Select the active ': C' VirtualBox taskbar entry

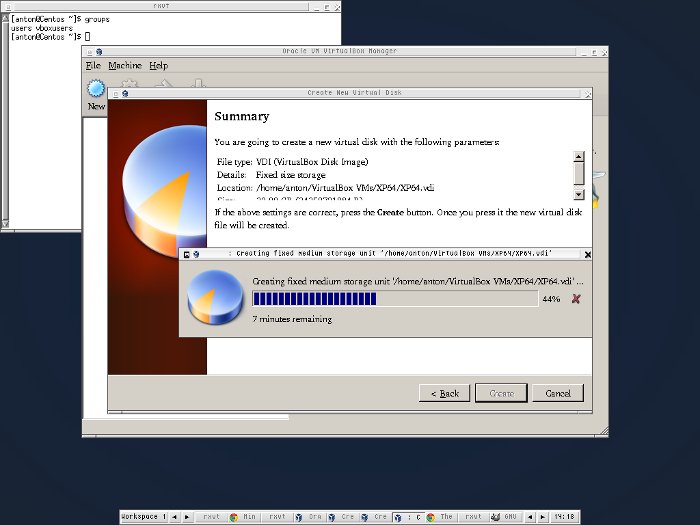[x=408, y=517]
